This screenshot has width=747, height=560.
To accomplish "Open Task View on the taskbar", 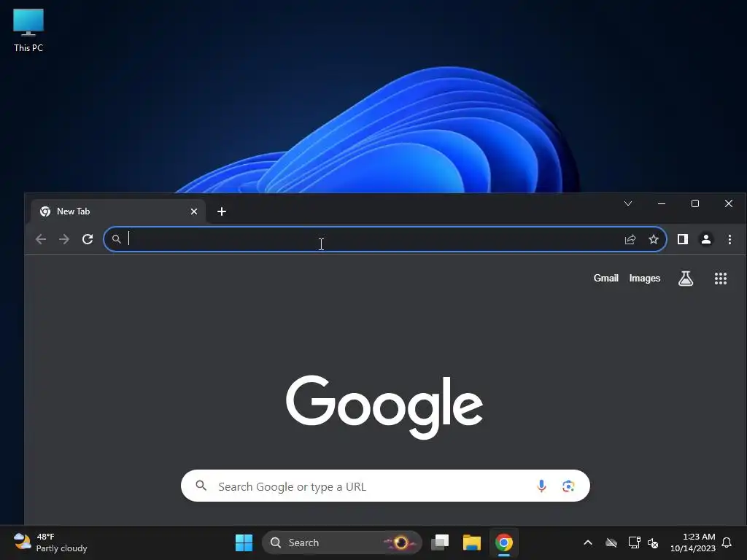I will [x=440, y=542].
